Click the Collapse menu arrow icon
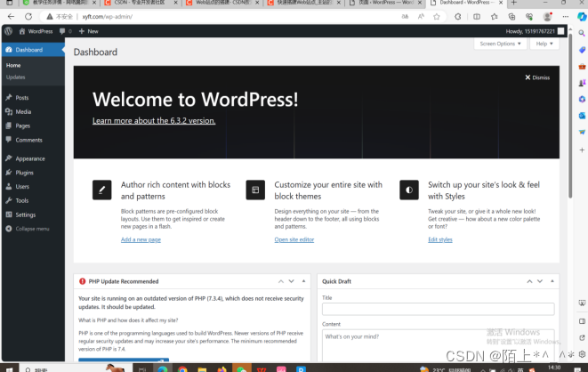Viewport: 588px width, 372px height. click(x=9, y=229)
